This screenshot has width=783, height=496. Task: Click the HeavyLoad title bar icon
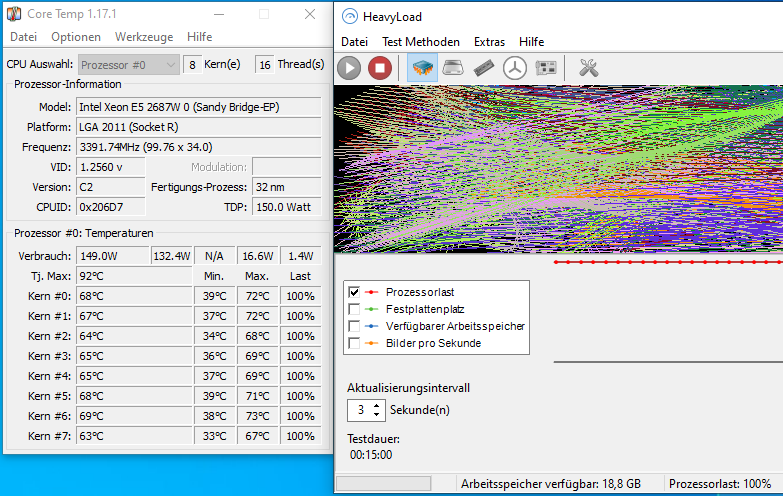tap(350, 16)
